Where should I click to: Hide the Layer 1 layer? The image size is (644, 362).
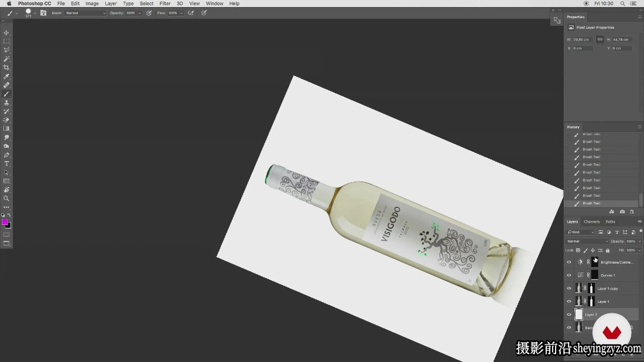point(569,302)
